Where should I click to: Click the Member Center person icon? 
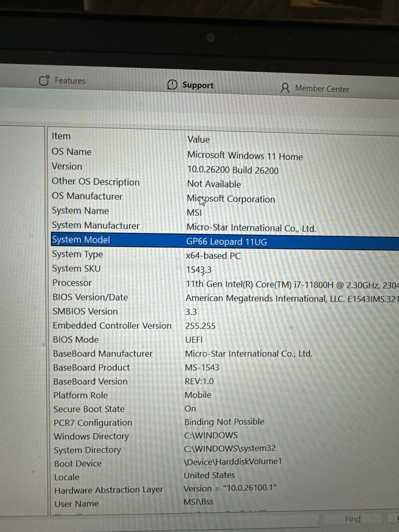click(285, 88)
